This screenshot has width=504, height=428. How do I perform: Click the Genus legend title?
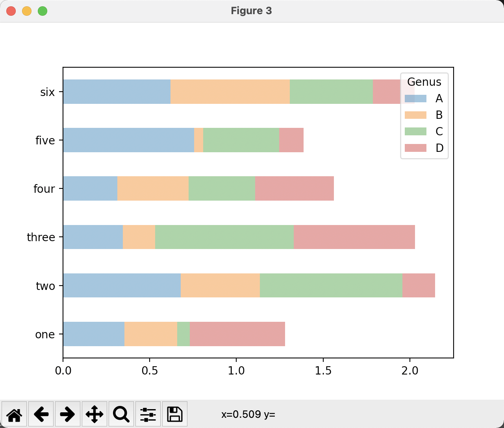coord(424,82)
